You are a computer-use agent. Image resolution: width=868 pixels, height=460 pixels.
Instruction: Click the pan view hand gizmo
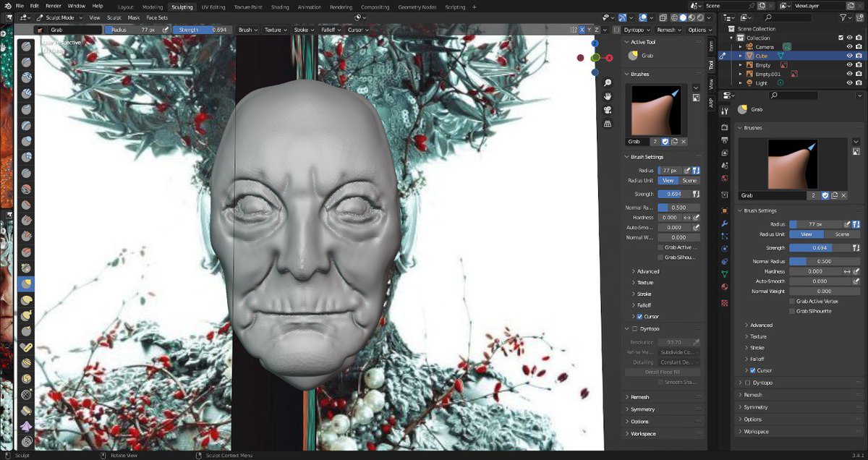click(608, 97)
